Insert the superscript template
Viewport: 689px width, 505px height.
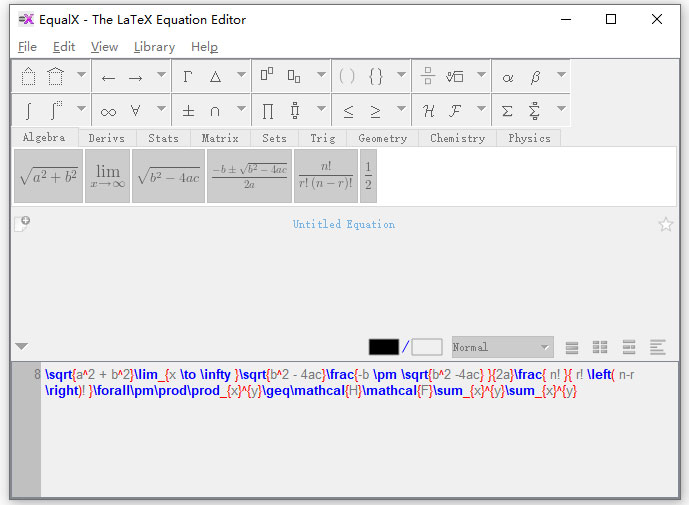tap(267, 75)
